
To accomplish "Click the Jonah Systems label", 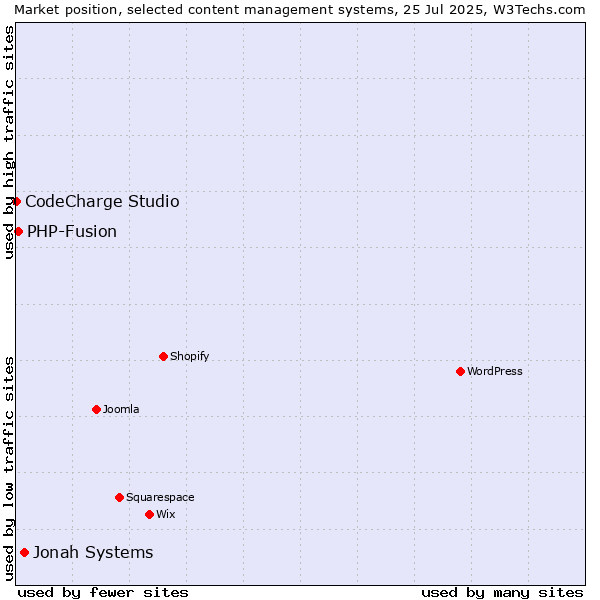I will 93,553.
